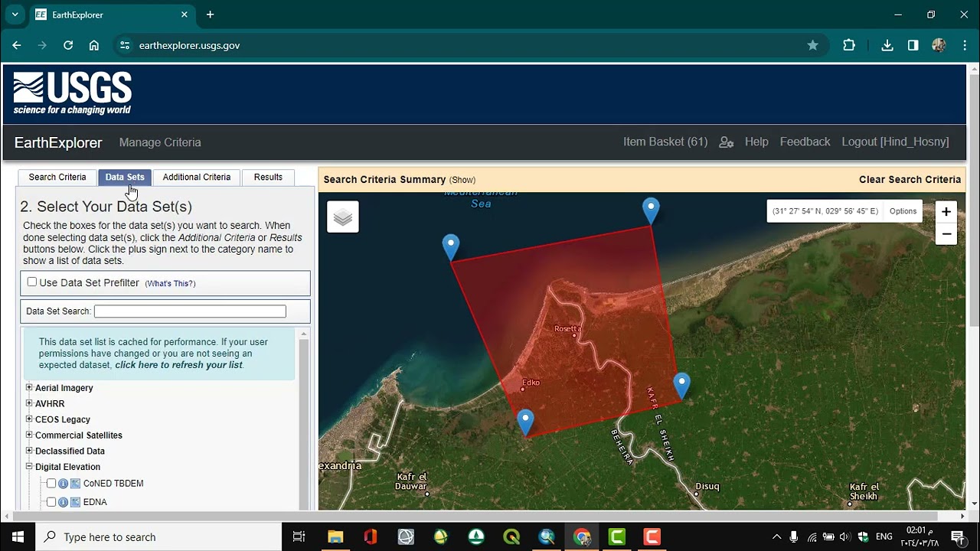
Task: Click the browser address bar URL
Action: coord(189,45)
